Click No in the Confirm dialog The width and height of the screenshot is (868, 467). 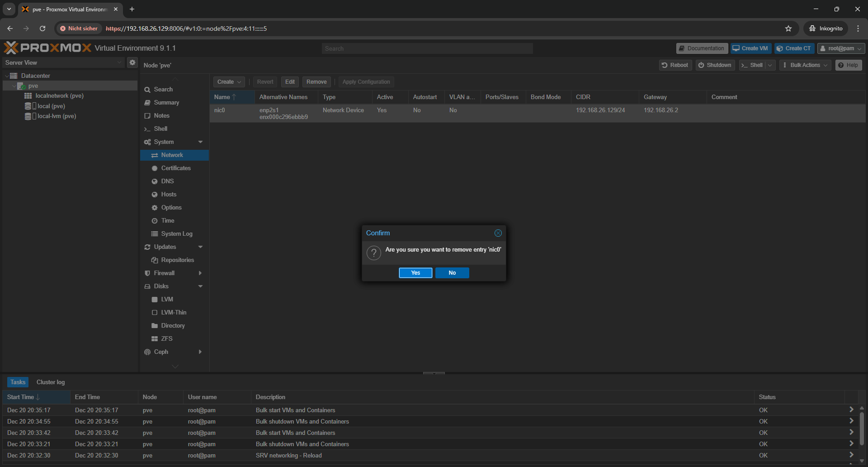(x=452, y=273)
